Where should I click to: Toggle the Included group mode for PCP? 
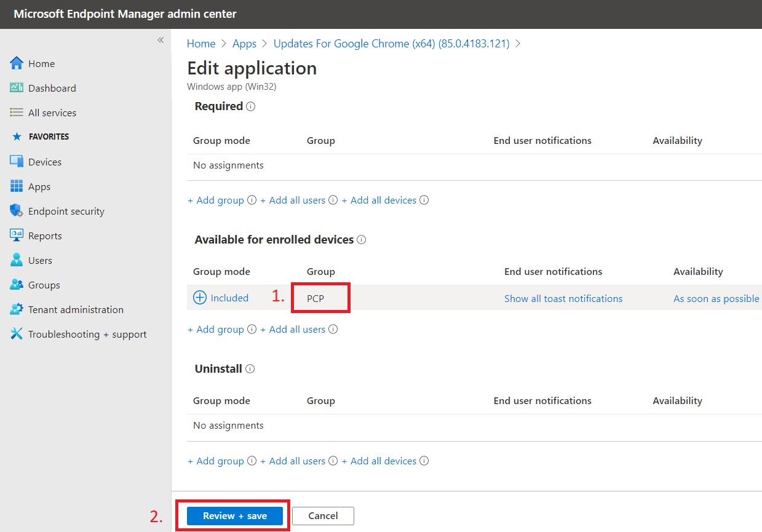[221, 298]
